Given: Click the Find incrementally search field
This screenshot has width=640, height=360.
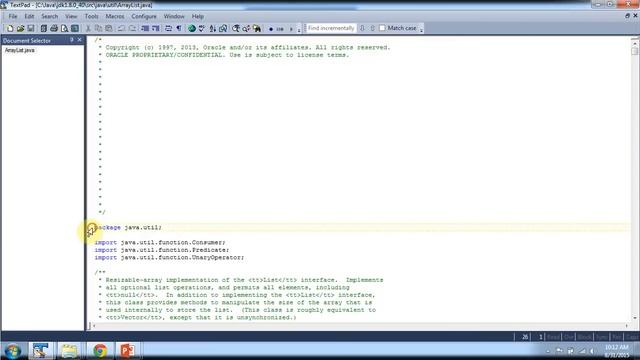Looking at the screenshot, I should pyautogui.click(x=331, y=28).
